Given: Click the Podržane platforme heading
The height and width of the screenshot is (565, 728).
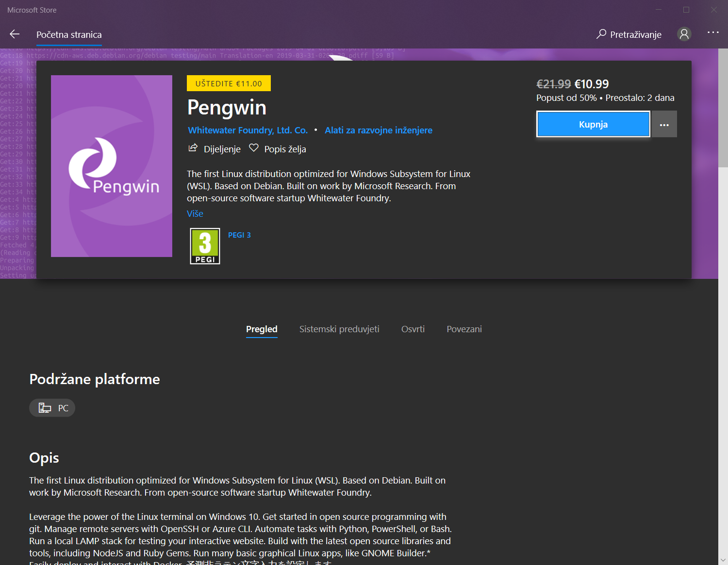Looking at the screenshot, I should (95, 379).
